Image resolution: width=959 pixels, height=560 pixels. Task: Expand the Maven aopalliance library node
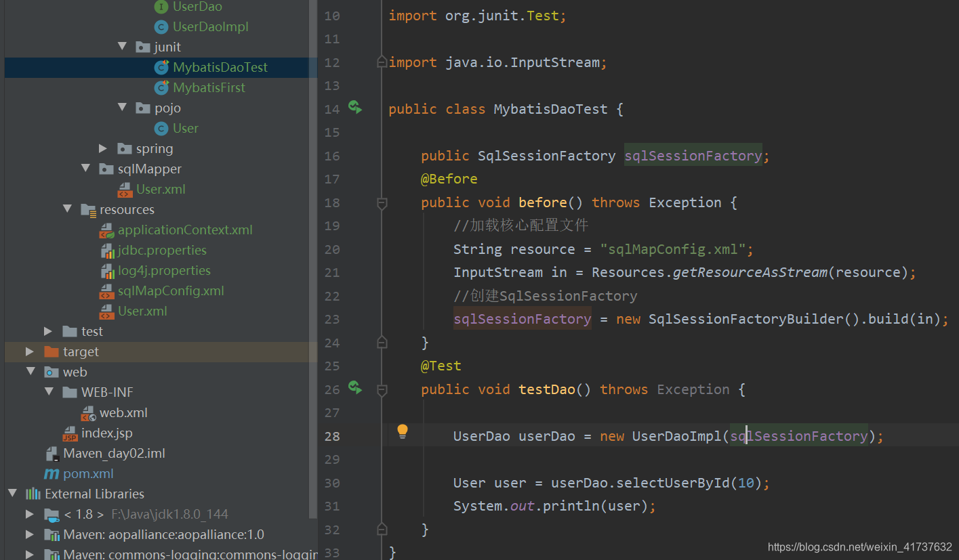[30, 534]
